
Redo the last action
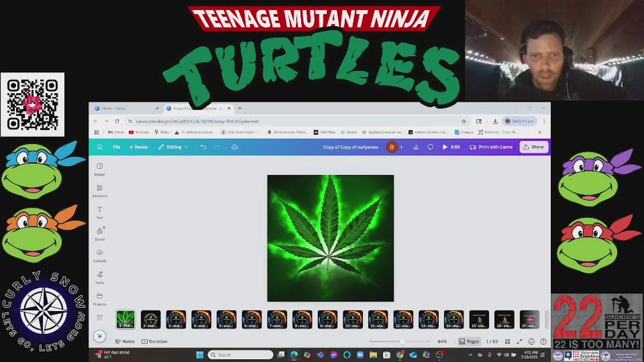pos(217,147)
